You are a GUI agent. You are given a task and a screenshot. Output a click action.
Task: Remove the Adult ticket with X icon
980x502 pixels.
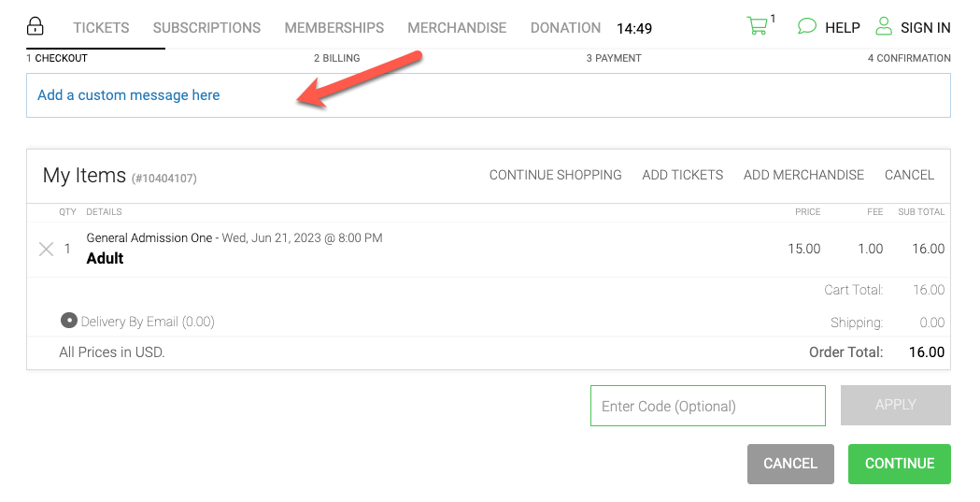pyautogui.click(x=47, y=250)
